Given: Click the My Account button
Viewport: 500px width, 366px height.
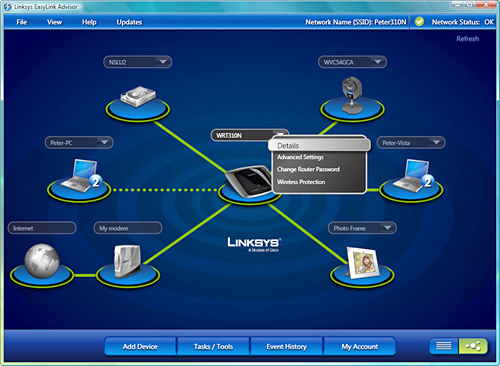Looking at the screenshot, I should coord(360,347).
